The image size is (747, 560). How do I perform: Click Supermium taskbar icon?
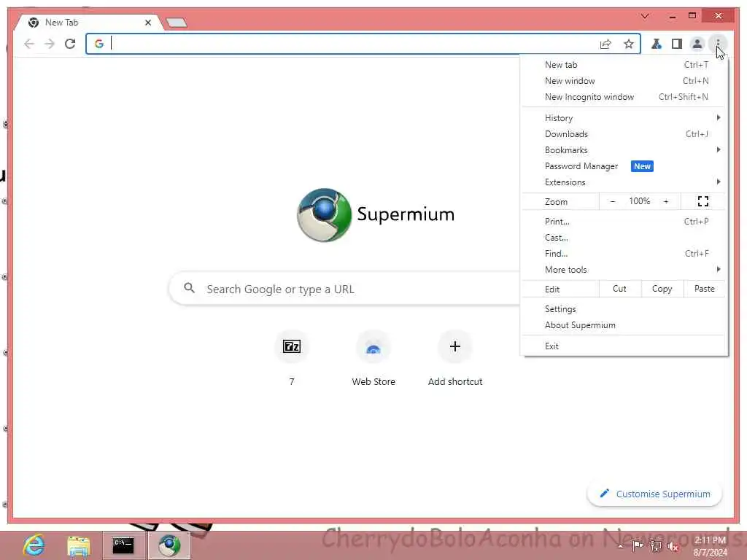(169, 545)
